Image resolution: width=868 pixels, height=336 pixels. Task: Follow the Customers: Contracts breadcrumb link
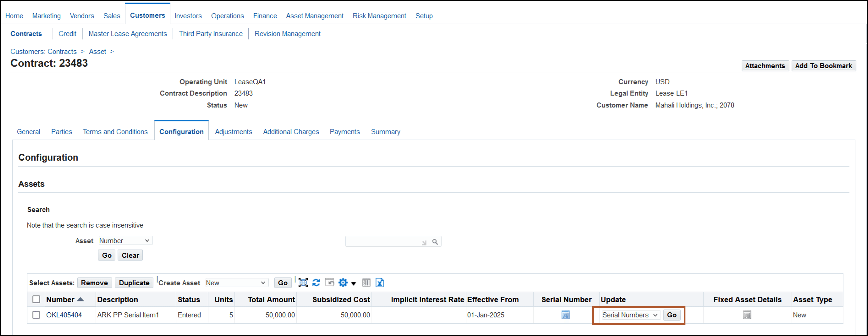point(44,52)
